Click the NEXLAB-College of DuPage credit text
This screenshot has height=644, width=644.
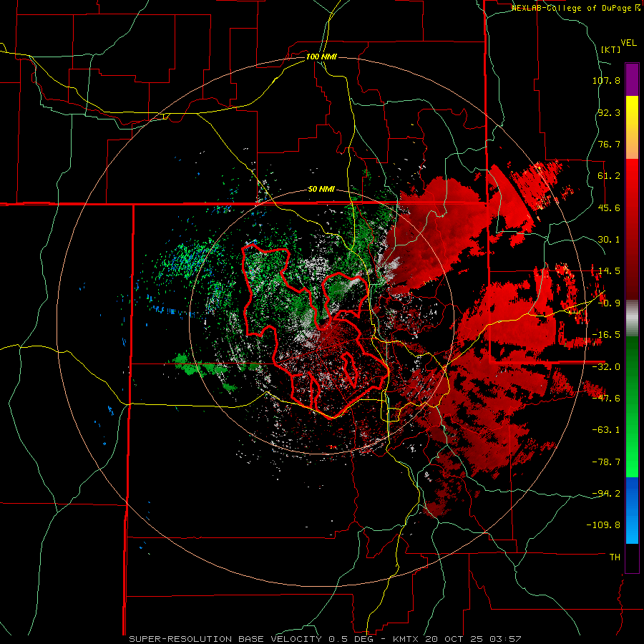(576, 8)
